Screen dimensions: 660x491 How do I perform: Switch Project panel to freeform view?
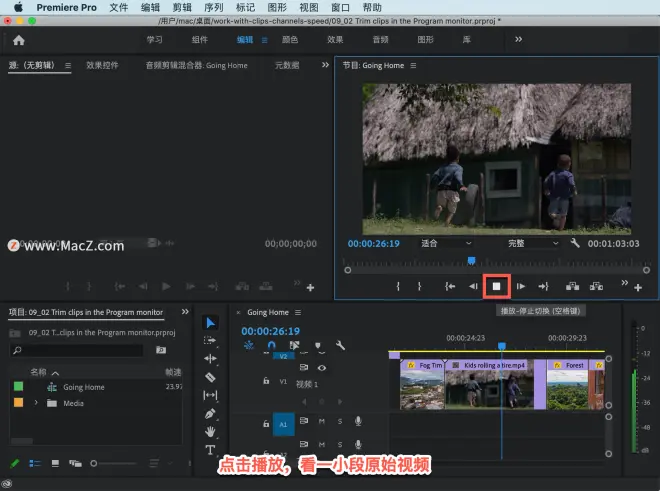point(75,463)
